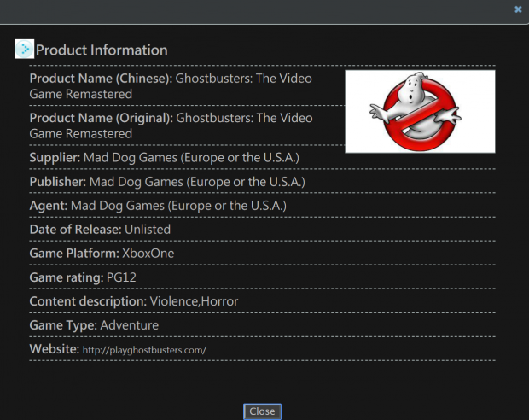Click the Close button
The image size is (529, 420).
(262, 411)
